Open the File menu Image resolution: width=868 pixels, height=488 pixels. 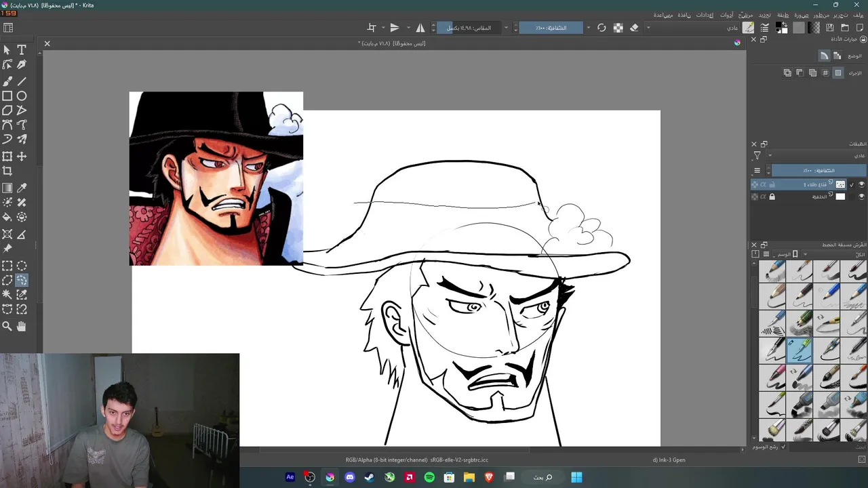click(859, 15)
